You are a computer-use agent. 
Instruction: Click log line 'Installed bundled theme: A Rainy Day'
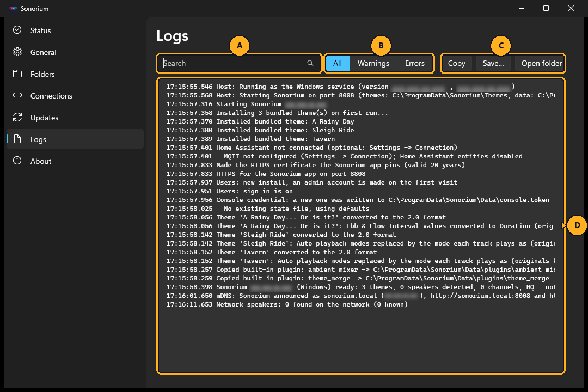point(260,121)
